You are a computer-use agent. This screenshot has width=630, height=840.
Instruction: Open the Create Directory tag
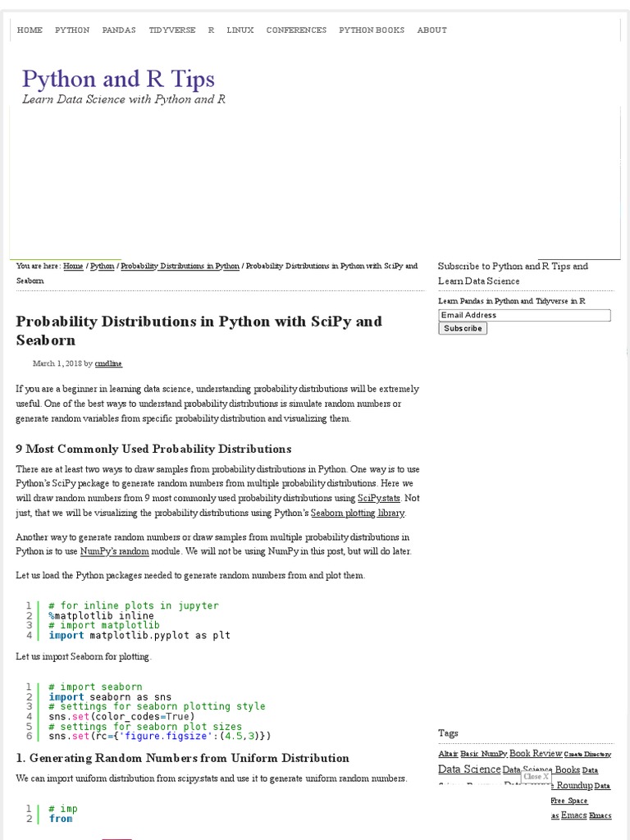click(x=587, y=755)
